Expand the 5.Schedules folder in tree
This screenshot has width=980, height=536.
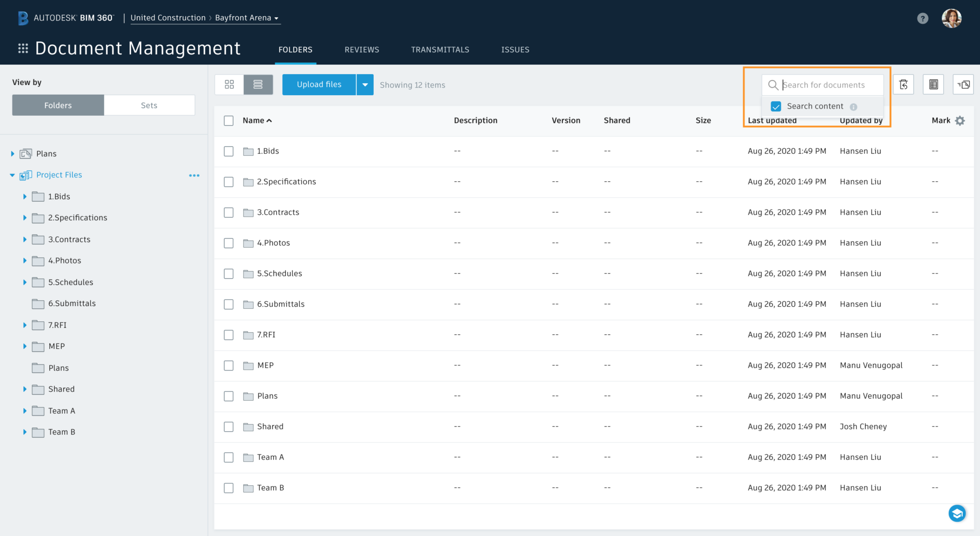(x=25, y=282)
